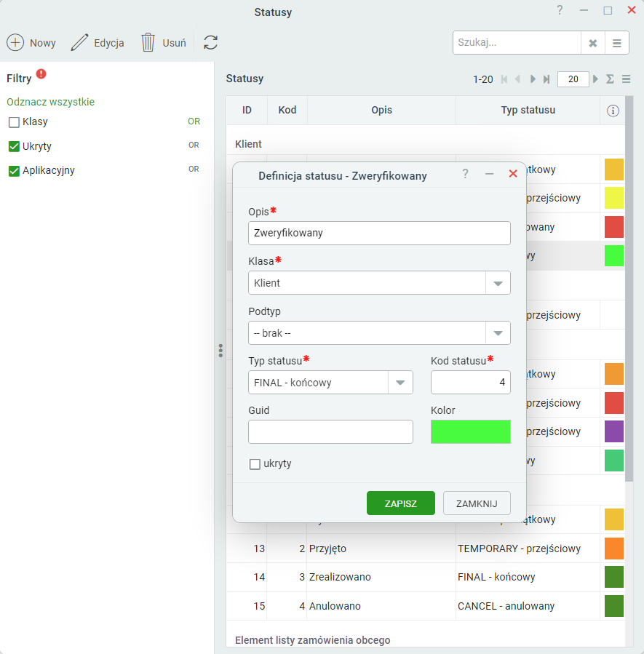The image size is (644, 654).
Task: Open help in Definicja statusu dialog
Action: coord(466,174)
